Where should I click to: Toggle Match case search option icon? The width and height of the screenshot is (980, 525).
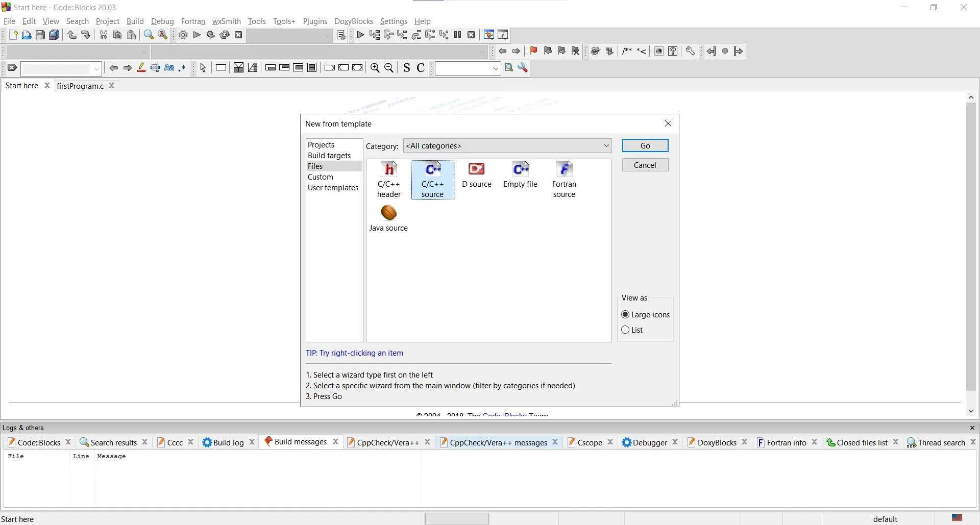[x=169, y=68]
